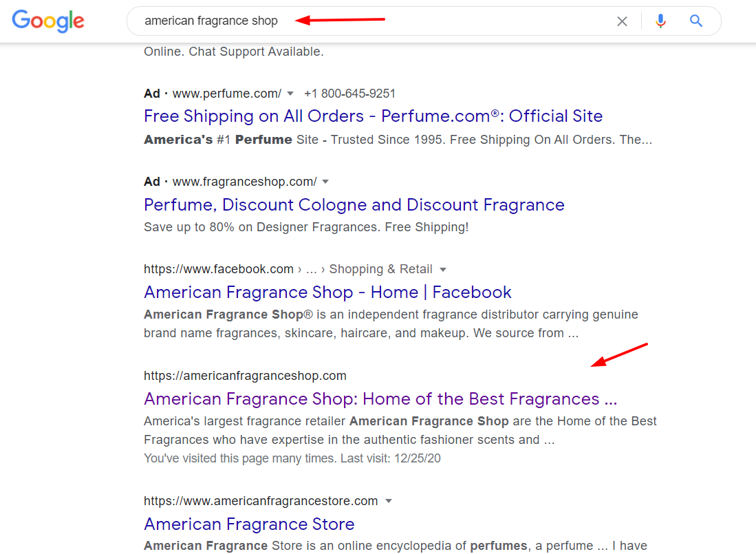Viewport: 756px width, 554px height.
Task: Expand the Shopping & Retail breadcrumb dropdown
Action: tap(444, 269)
